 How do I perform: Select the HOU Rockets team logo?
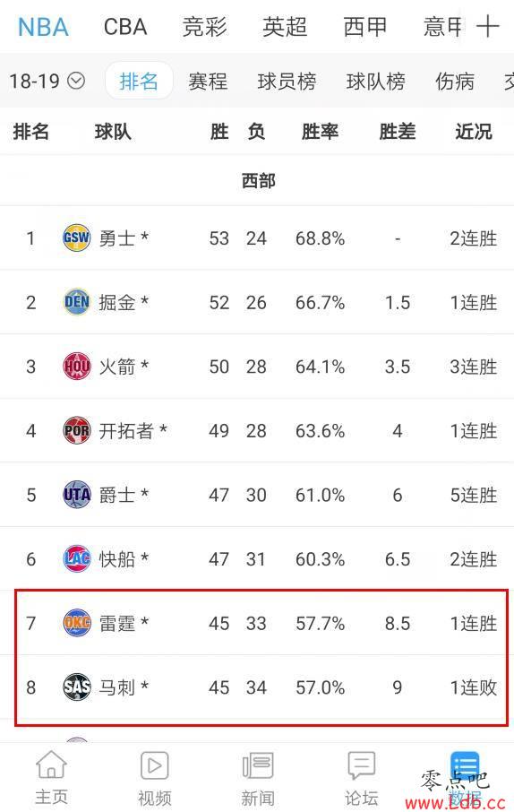click(77, 367)
